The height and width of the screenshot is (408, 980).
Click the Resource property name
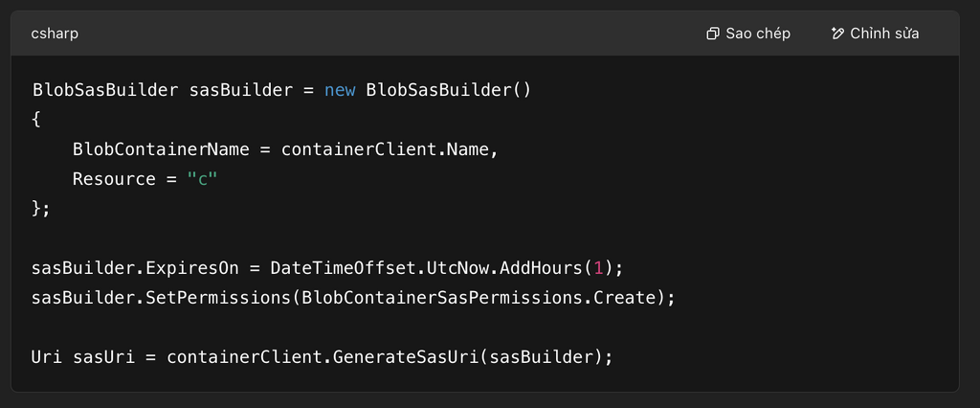(114, 179)
